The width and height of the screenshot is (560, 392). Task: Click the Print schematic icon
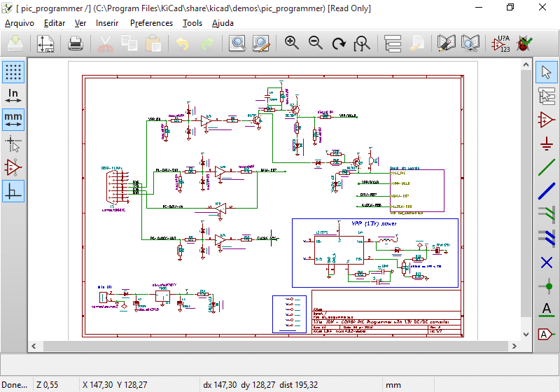(x=75, y=43)
